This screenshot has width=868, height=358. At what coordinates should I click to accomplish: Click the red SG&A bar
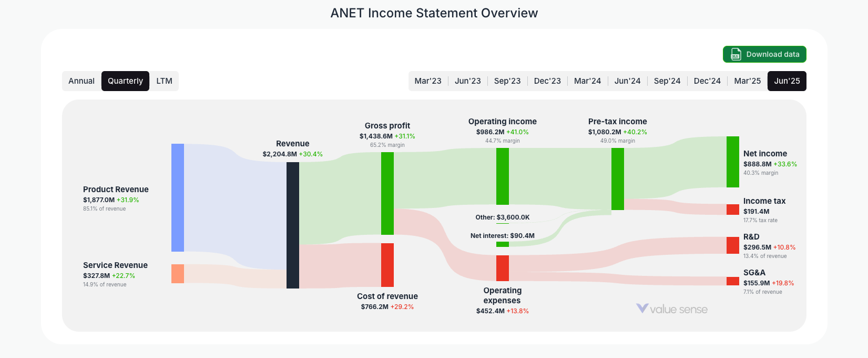[733, 281]
